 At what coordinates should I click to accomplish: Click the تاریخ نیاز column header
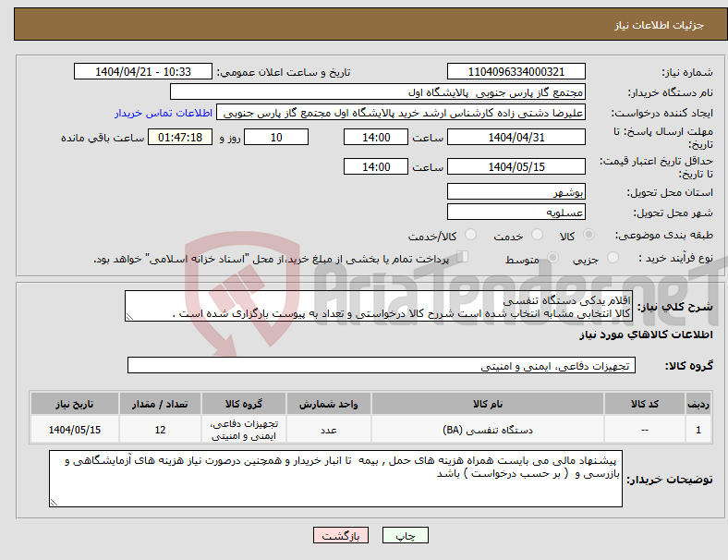click(x=75, y=404)
